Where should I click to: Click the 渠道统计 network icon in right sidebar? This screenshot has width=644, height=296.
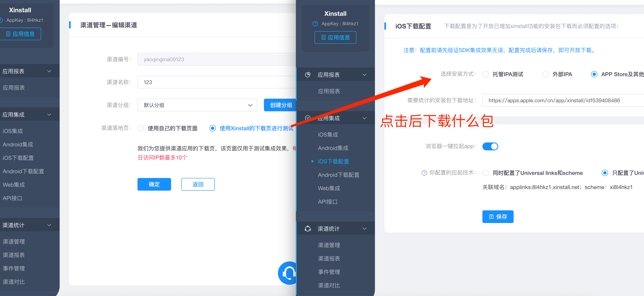308,229
